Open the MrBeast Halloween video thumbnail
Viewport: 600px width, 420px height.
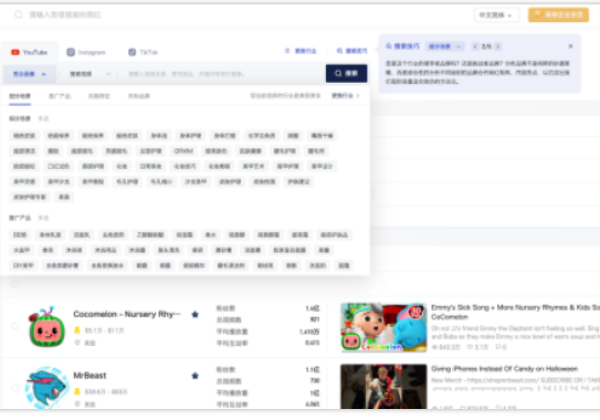point(383,386)
